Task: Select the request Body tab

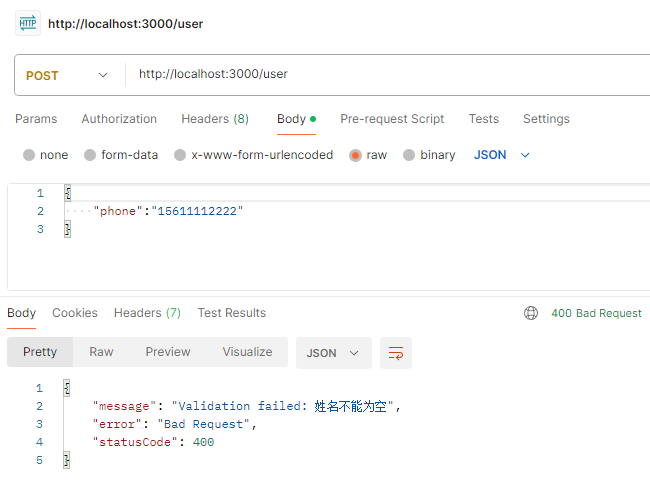Action: [x=296, y=119]
